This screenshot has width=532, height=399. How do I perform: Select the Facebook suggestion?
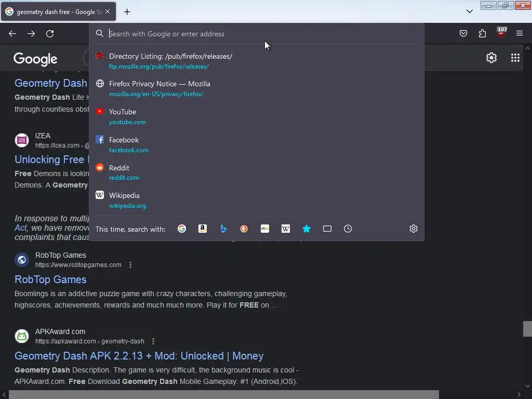pos(257,144)
